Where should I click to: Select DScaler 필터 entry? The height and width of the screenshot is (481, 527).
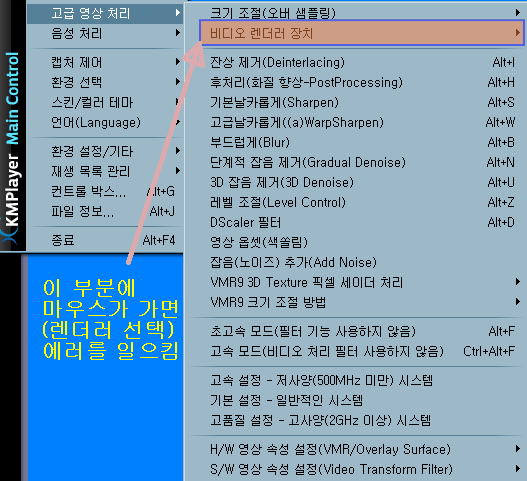pyautogui.click(x=356, y=223)
